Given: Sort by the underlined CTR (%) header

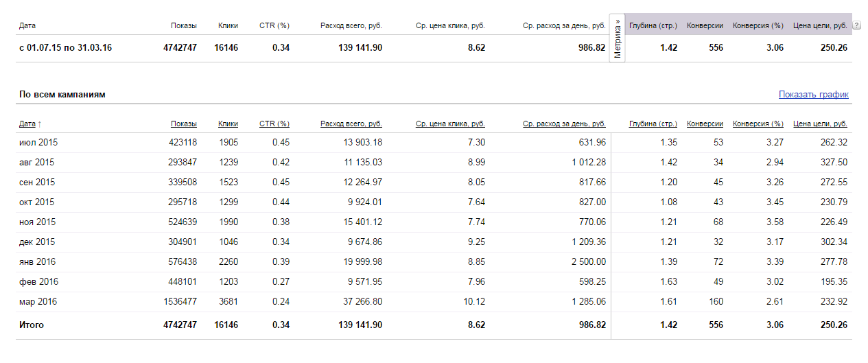Looking at the screenshot, I should click(x=274, y=124).
